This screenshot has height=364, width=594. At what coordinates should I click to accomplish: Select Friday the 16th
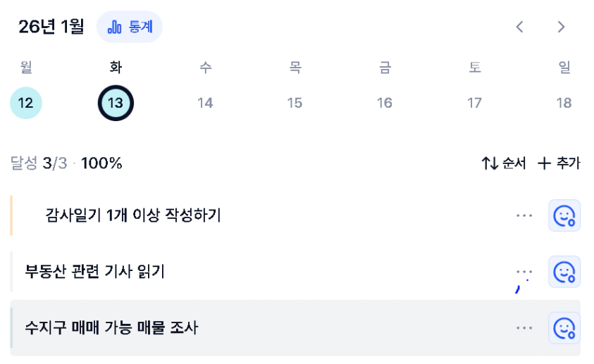tap(385, 103)
